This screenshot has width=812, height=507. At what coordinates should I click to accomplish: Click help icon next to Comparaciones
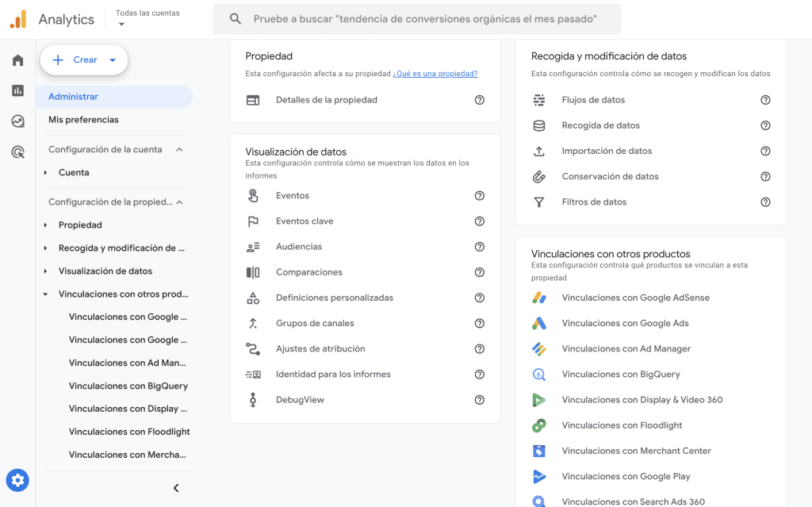tap(480, 272)
